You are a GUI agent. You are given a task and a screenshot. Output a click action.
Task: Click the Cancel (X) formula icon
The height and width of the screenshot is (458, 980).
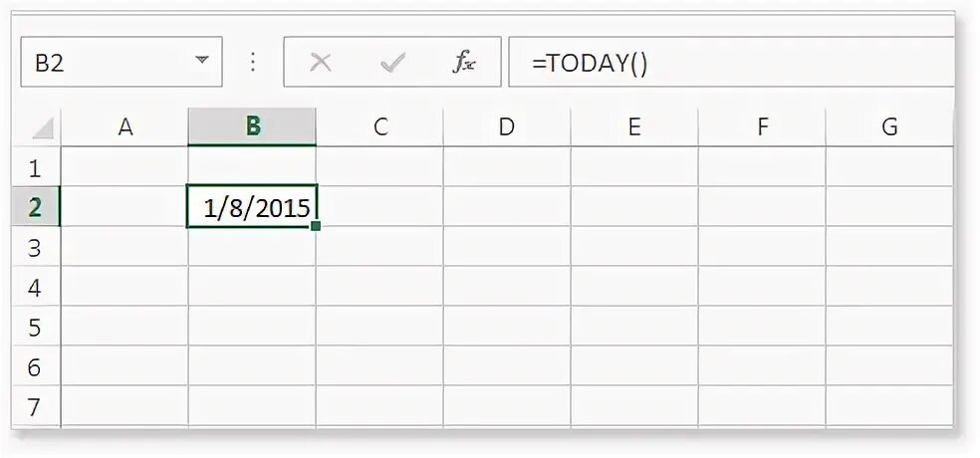pos(321,63)
